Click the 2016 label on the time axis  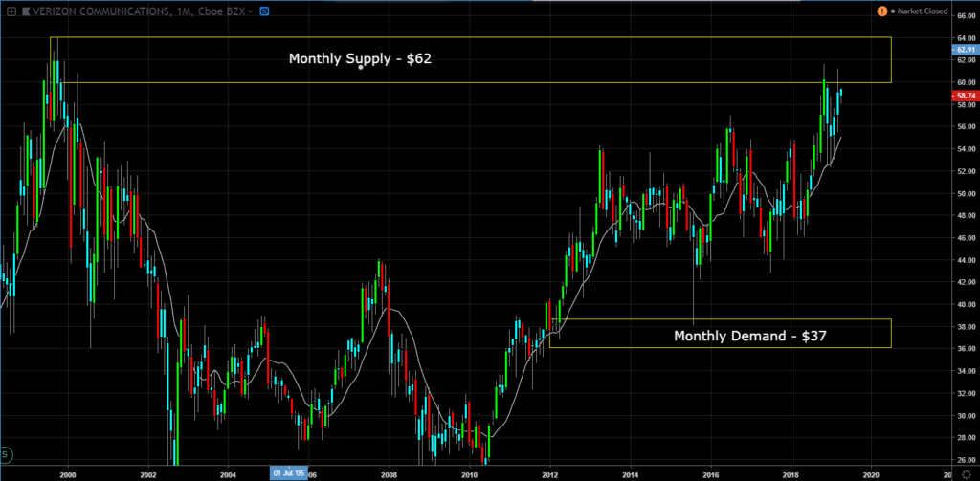point(711,474)
